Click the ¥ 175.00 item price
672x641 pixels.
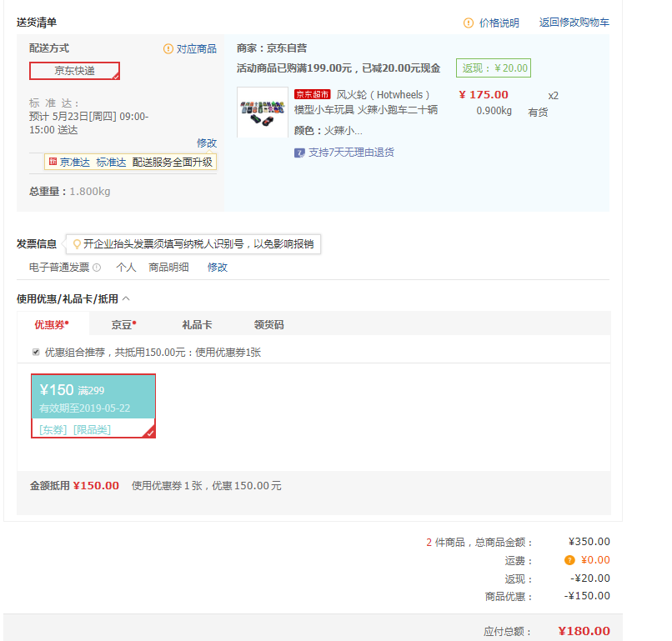tap(484, 95)
